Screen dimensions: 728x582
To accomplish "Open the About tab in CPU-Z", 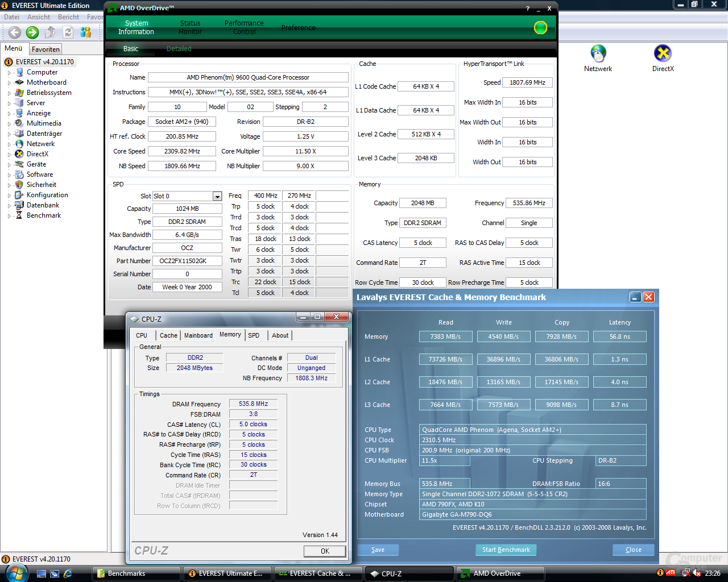I will point(280,335).
